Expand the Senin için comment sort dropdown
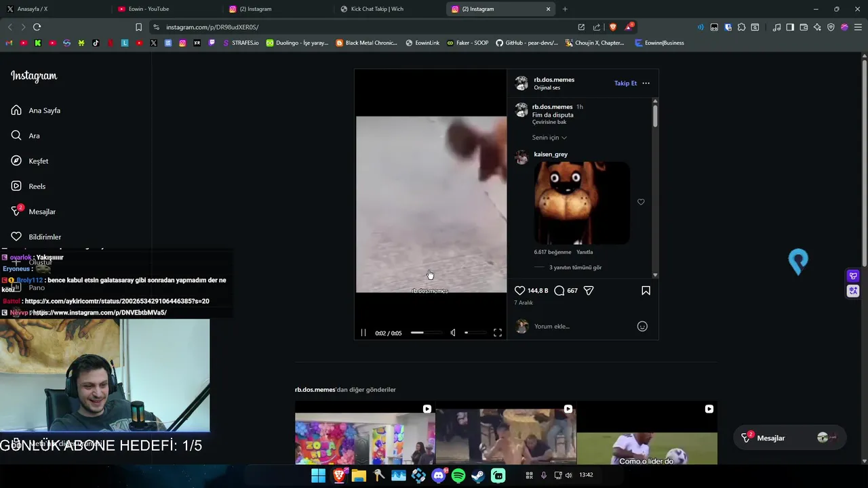Screen dimensions: 868x488 click(549, 138)
